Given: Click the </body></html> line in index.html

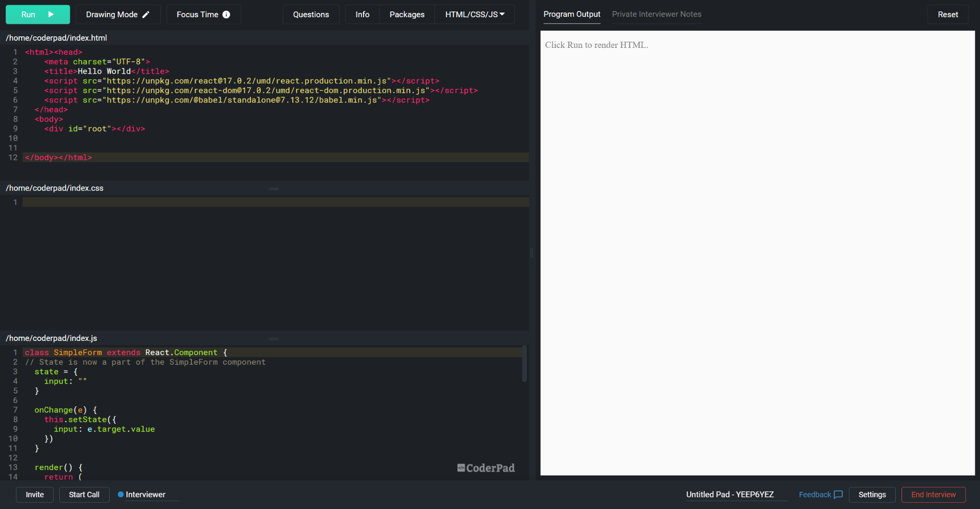Looking at the screenshot, I should [x=276, y=158].
